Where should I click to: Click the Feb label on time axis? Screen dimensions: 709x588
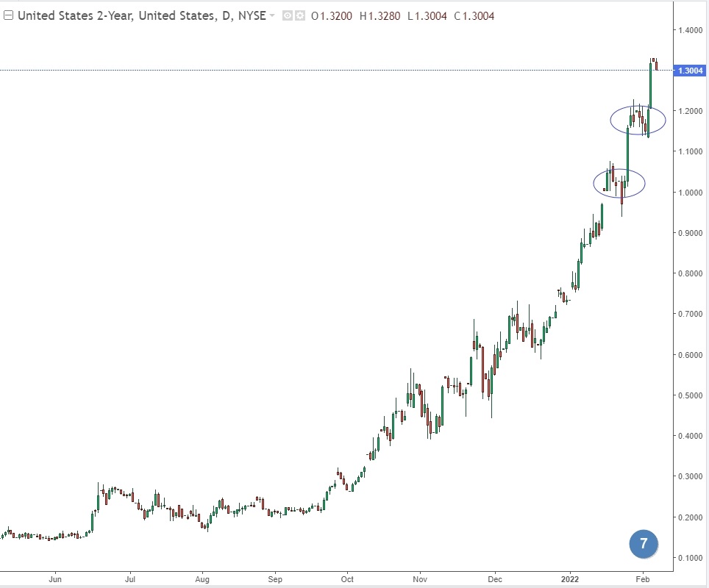tap(643, 578)
